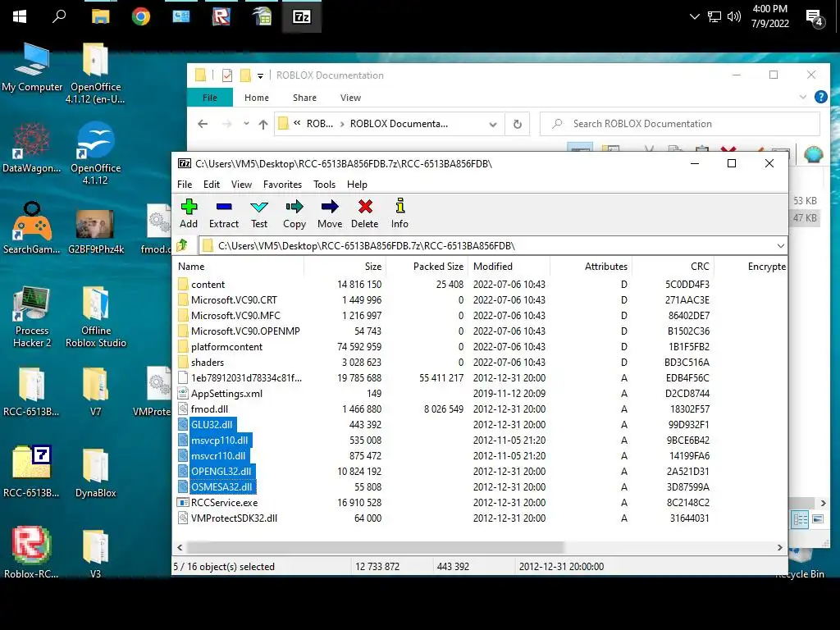This screenshot has width=840, height=630.
Task: Switch Explorer to details view icon
Action: tap(800, 519)
